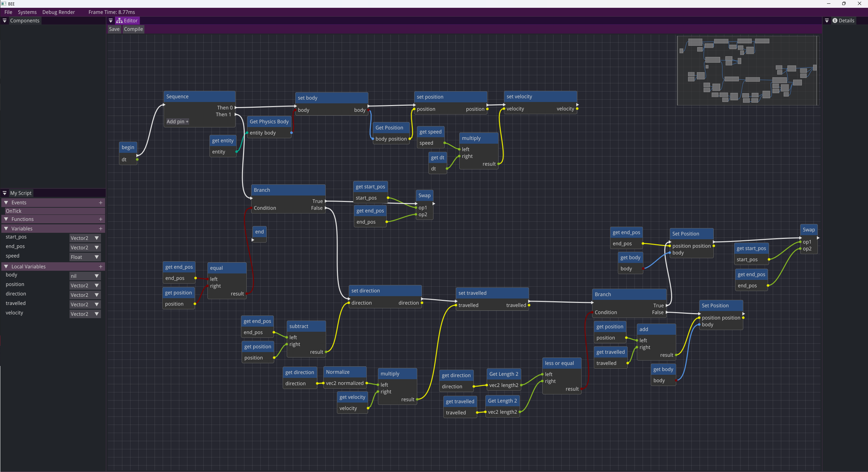The height and width of the screenshot is (472, 868).
Task: Click the graph minimap overview
Action: pyautogui.click(x=747, y=70)
